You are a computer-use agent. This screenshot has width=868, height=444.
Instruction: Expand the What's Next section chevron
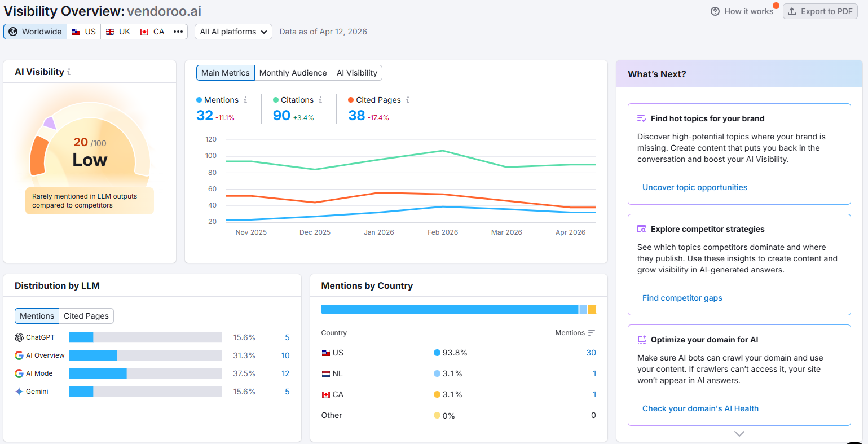[739, 433]
